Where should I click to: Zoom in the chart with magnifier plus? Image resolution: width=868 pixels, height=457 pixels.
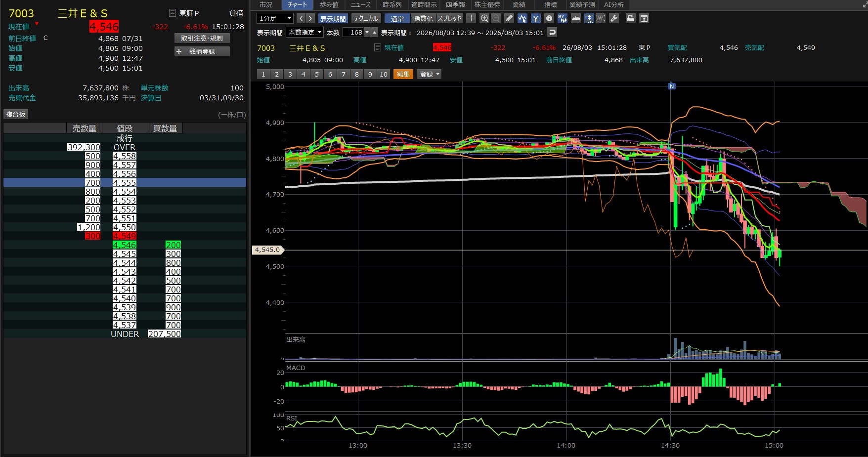click(484, 18)
